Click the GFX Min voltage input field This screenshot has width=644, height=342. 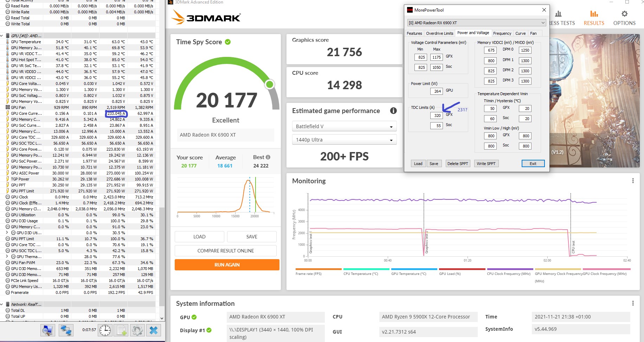tap(421, 57)
